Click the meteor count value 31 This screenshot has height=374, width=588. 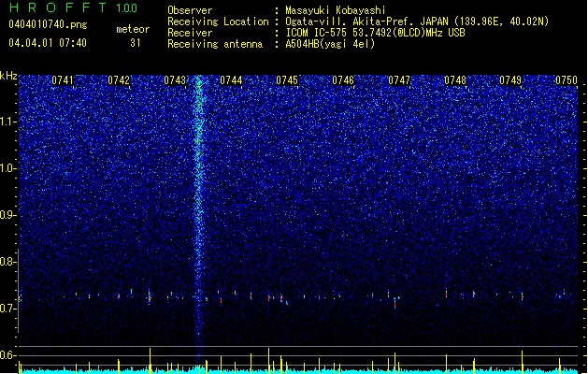tap(136, 43)
